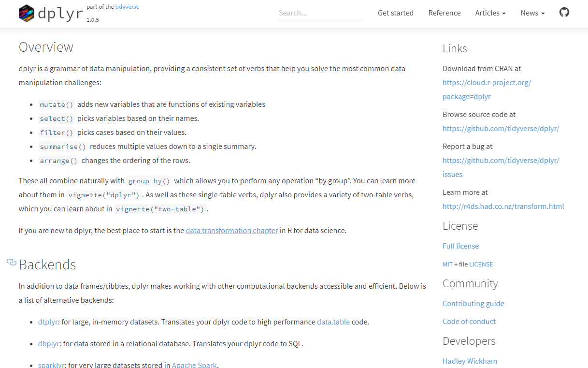Image resolution: width=588 pixels, height=368 pixels.
Task: Open the Code of conduct link
Action: [469, 322]
